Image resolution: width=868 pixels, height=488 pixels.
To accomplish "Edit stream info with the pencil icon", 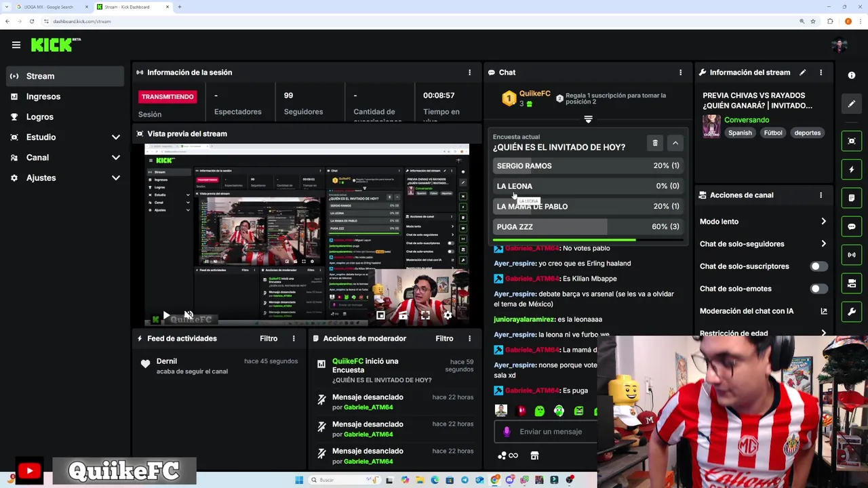I will coord(802,73).
